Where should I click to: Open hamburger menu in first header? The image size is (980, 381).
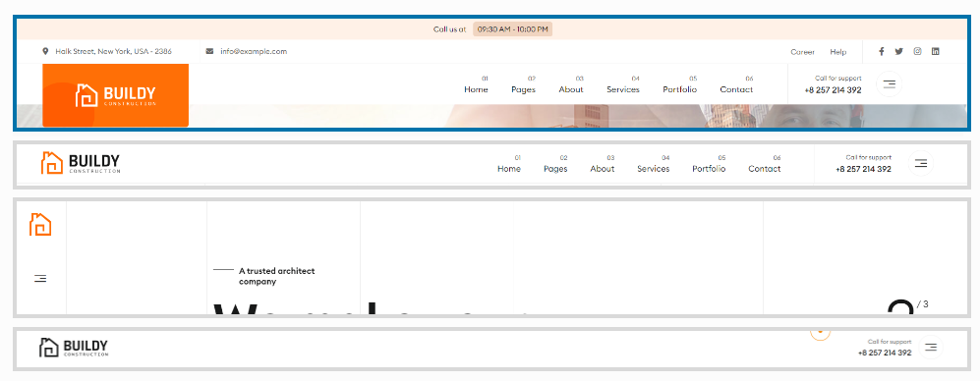[890, 83]
